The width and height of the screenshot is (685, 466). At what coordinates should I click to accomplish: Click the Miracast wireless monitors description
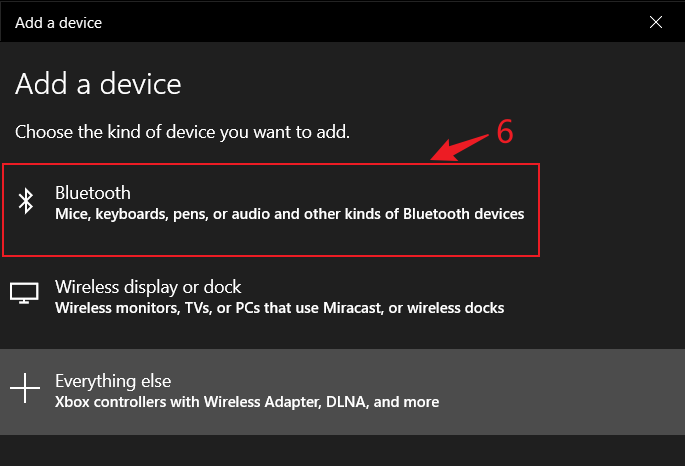coord(280,308)
